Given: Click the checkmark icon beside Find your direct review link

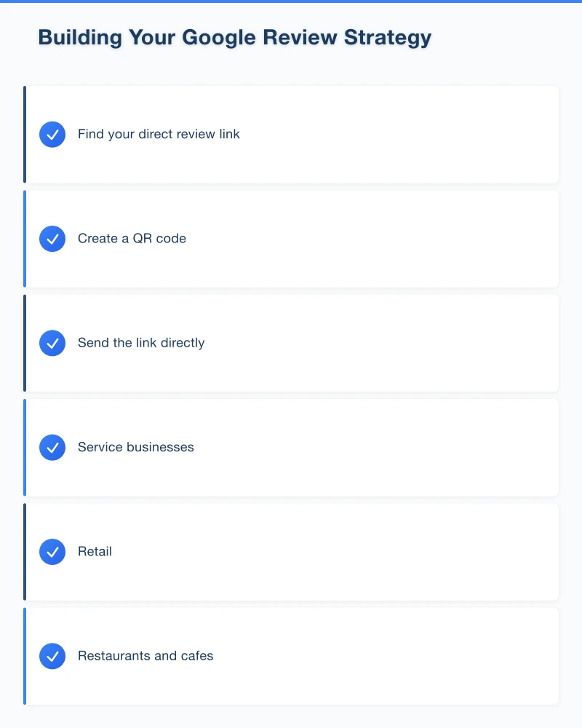Looking at the screenshot, I should coord(52,135).
